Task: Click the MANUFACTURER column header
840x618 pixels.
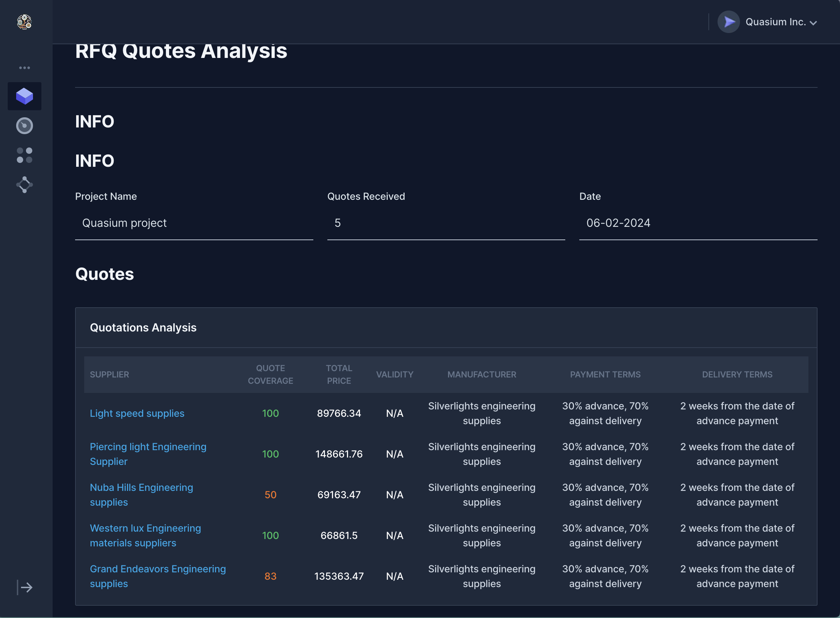Action: 482,374
